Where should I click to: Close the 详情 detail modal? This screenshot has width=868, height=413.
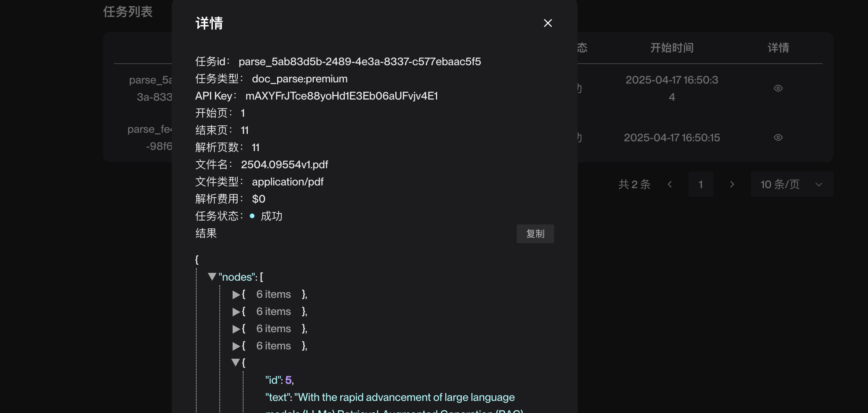coord(548,23)
